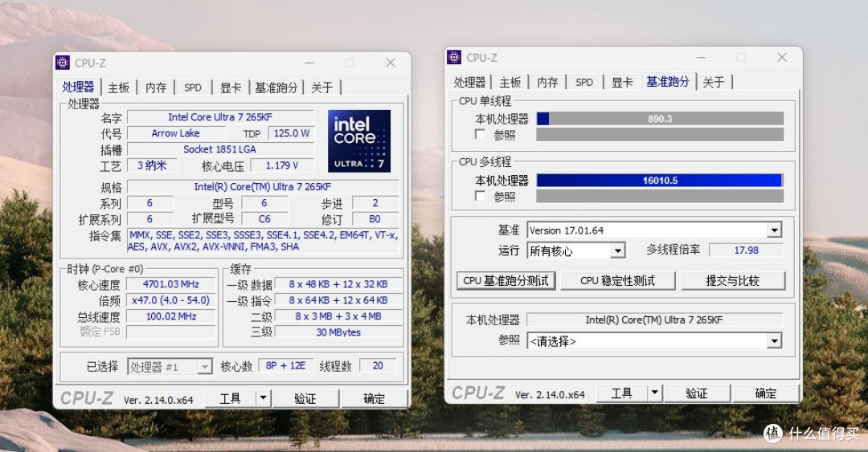Screen dimensions: 868x452
Task: Click 验证 button in left window
Action: pos(305,398)
